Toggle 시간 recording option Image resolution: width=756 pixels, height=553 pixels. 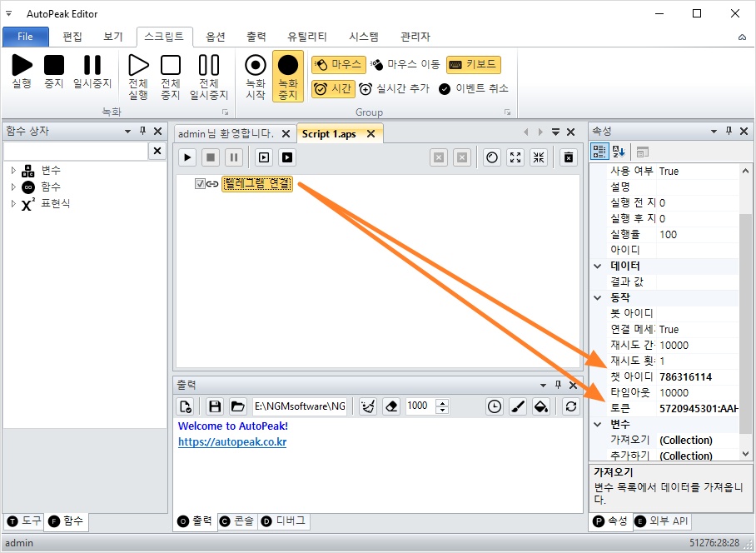pos(333,88)
